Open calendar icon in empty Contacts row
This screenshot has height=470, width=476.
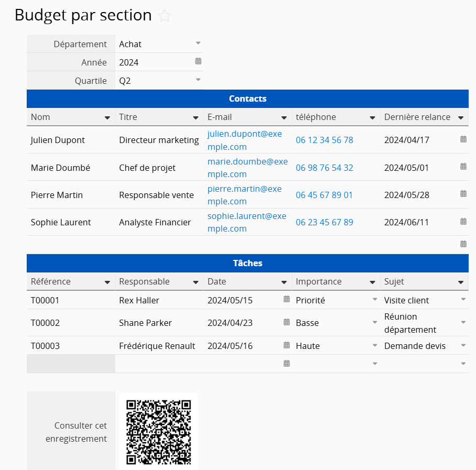coord(463,244)
